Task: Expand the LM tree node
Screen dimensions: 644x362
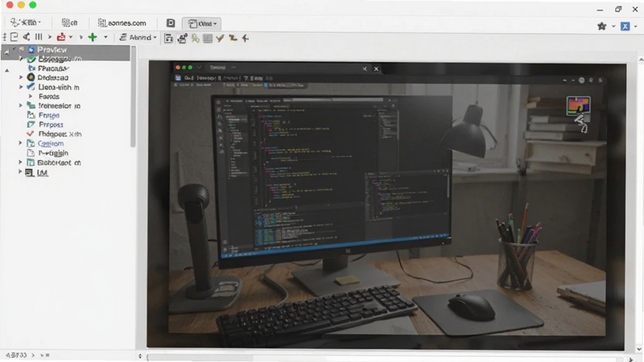Action: 20,172
